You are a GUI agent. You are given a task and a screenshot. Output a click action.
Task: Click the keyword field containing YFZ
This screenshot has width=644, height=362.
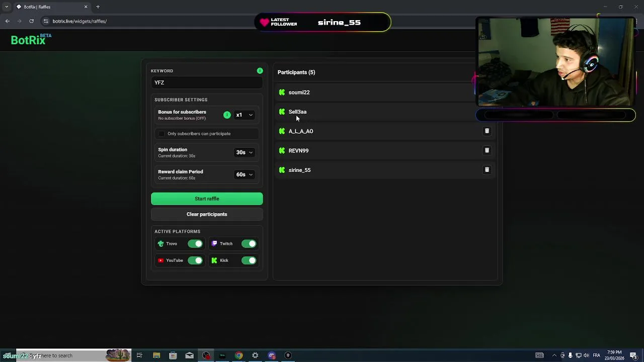tap(207, 82)
